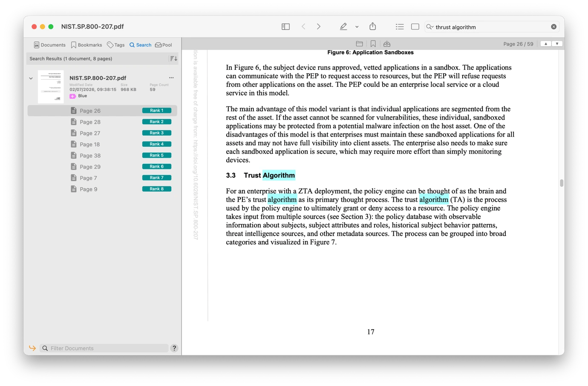588x386 pixels.
Task: Click the Rank 1 badge
Action: coord(157,111)
